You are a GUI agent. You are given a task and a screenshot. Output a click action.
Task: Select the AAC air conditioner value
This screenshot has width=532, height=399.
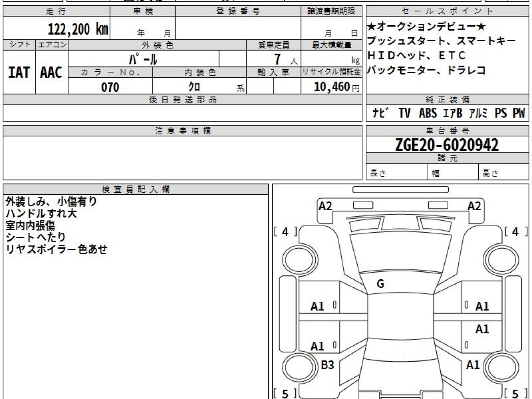52,72
